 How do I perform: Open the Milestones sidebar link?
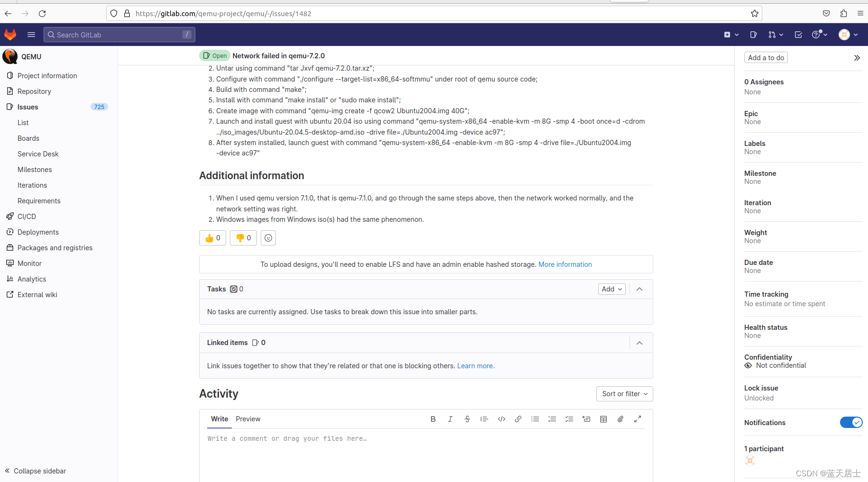[35, 170]
